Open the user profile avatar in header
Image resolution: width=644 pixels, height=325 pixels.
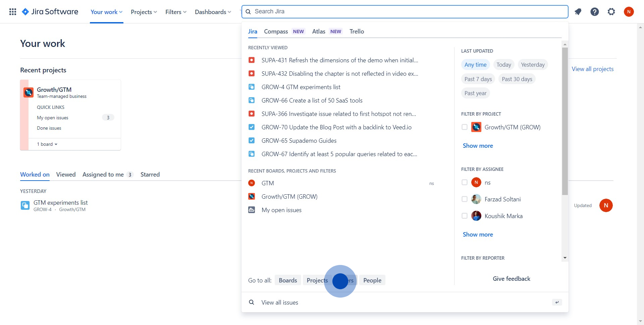[x=629, y=12]
